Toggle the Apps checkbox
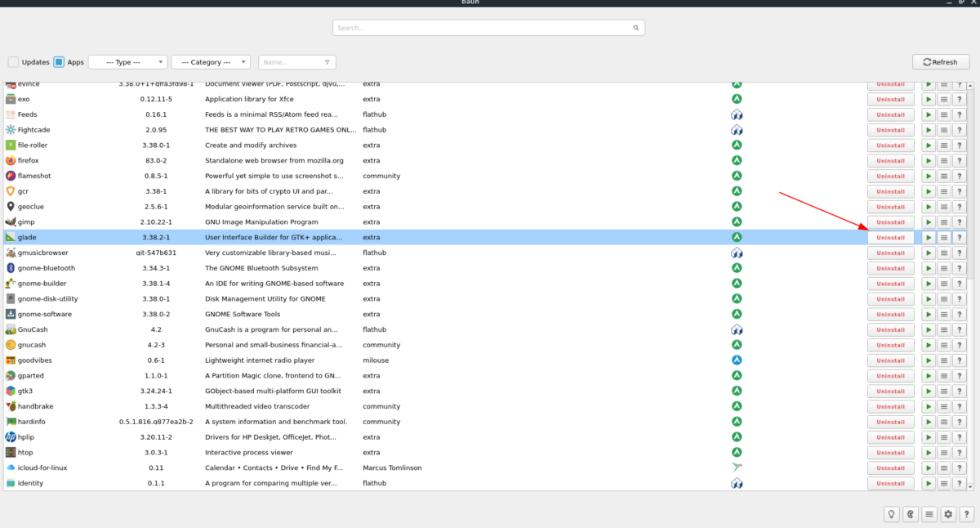 click(59, 62)
